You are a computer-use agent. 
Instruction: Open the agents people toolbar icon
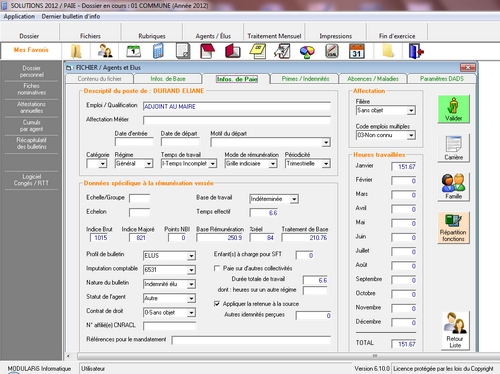(x=105, y=51)
